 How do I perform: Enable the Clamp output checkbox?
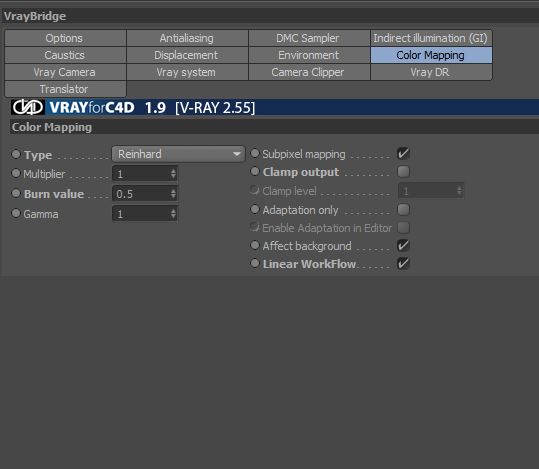(403, 172)
